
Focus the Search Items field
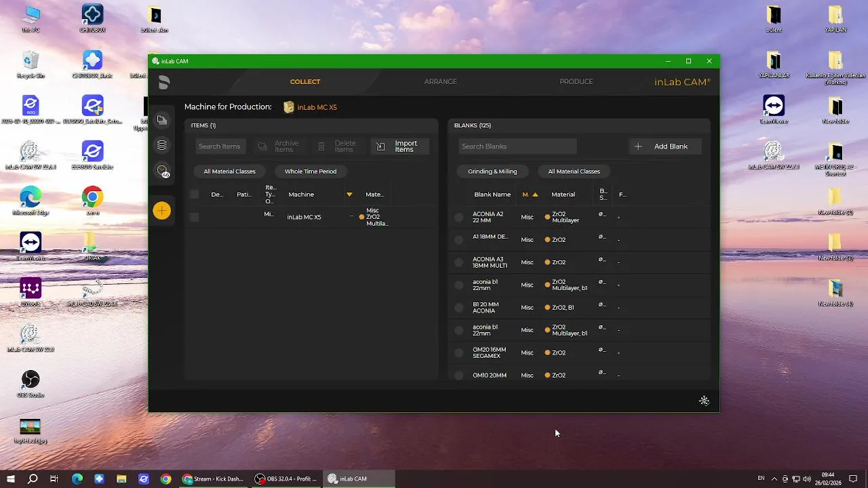click(x=221, y=146)
